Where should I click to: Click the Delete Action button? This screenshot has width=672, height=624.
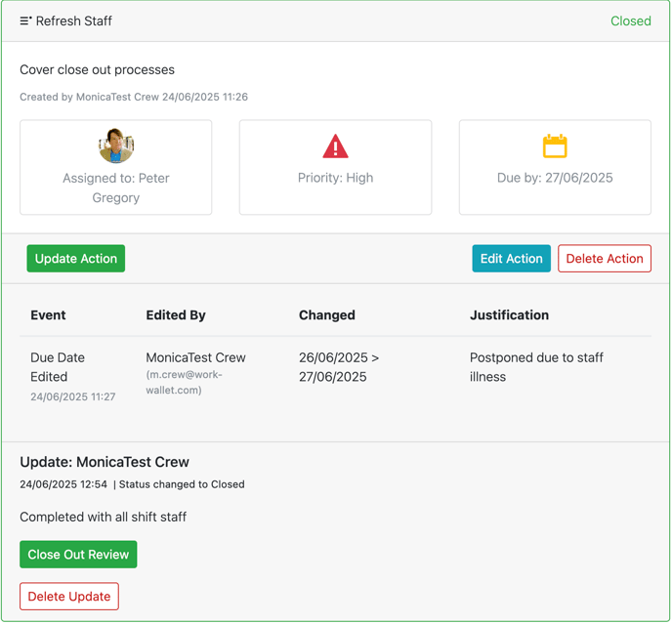click(605, 259)
